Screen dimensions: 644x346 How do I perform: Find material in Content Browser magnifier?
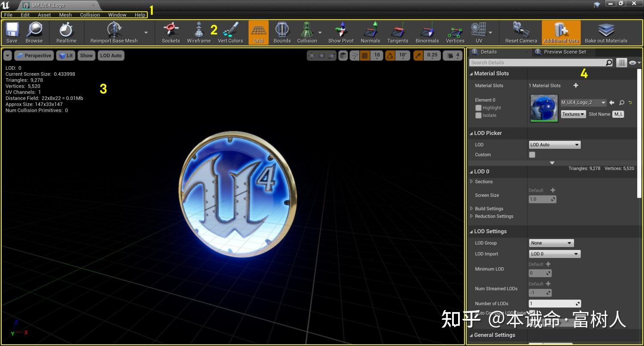(x=621, y=103)
